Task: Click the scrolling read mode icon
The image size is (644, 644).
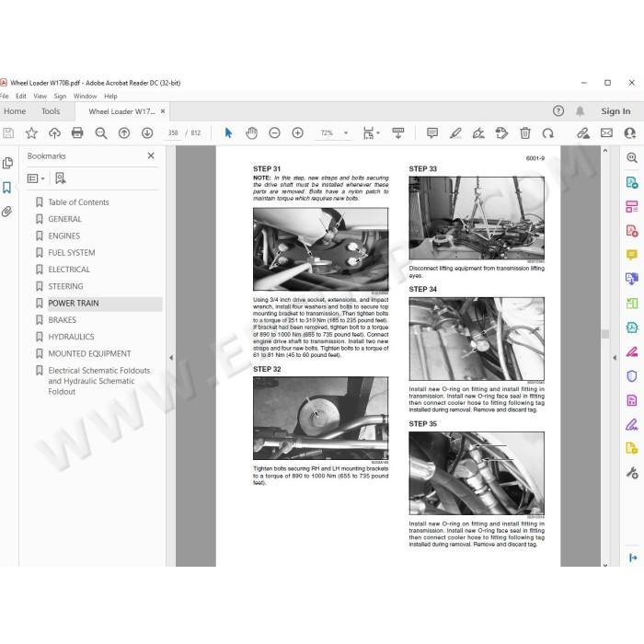Action: 398,133
